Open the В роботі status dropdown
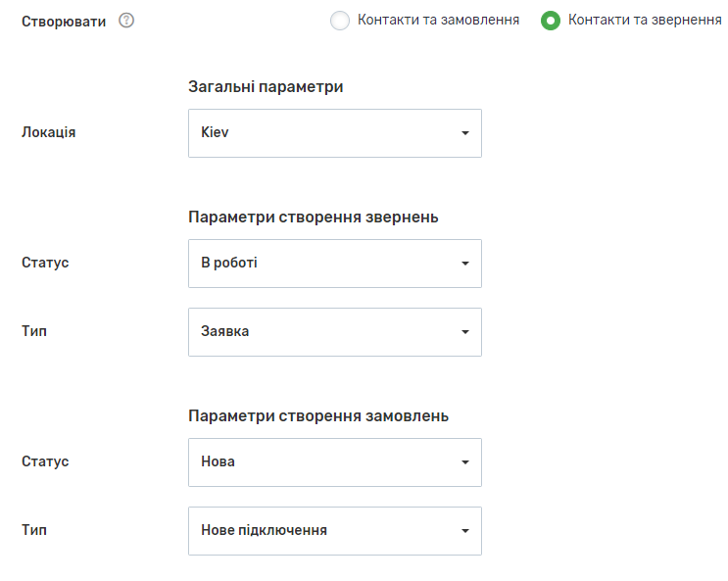The image size is (728, 581). (323, 264)
